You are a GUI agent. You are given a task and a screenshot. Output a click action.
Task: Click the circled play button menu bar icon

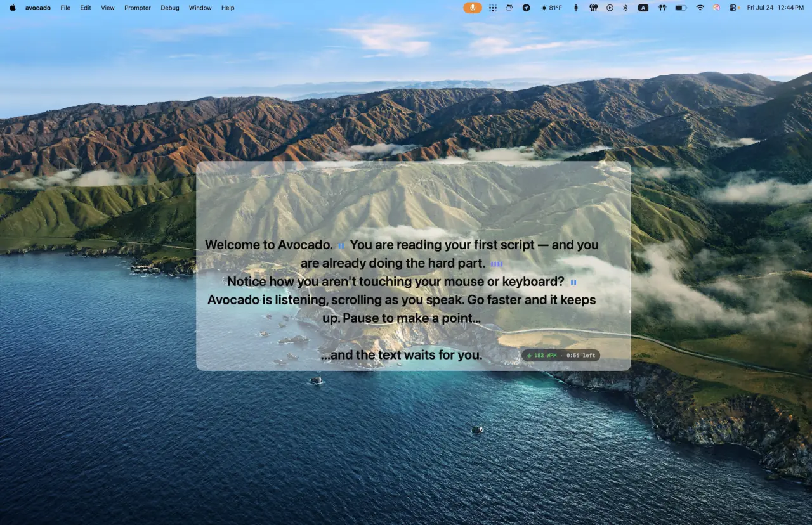[x=610, y=8]
